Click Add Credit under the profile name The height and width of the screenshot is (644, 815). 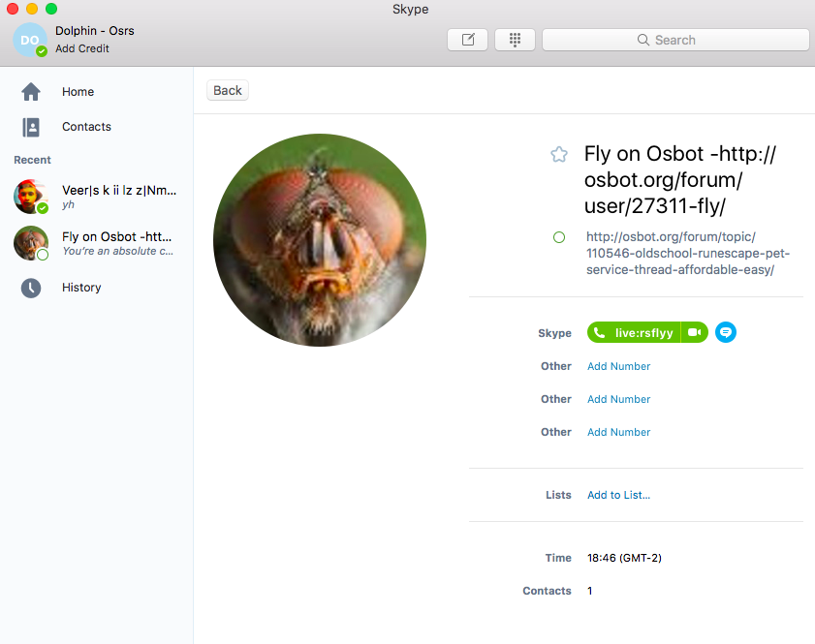(82, 48)
